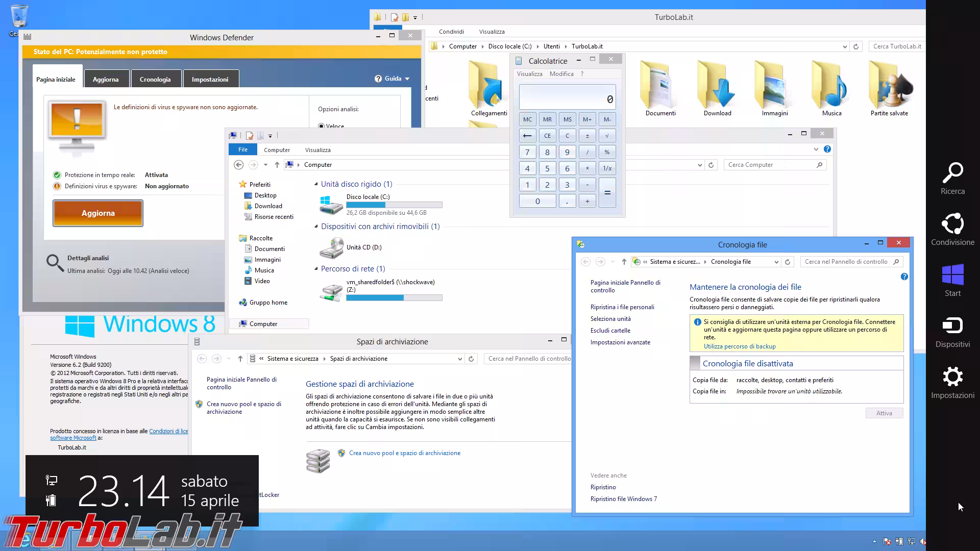
Task: Open the Modifica menu in Calcolatrice
Action: pyautogui.click(x=561, y=73)
